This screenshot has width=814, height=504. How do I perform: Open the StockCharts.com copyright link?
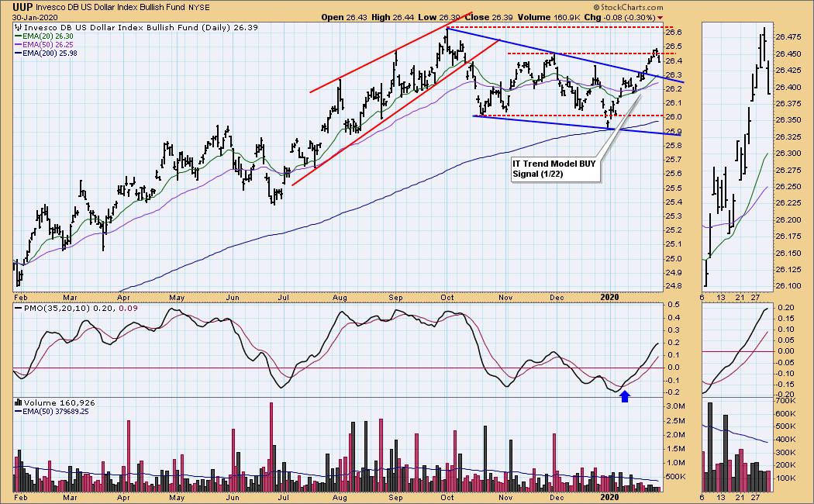628,7
